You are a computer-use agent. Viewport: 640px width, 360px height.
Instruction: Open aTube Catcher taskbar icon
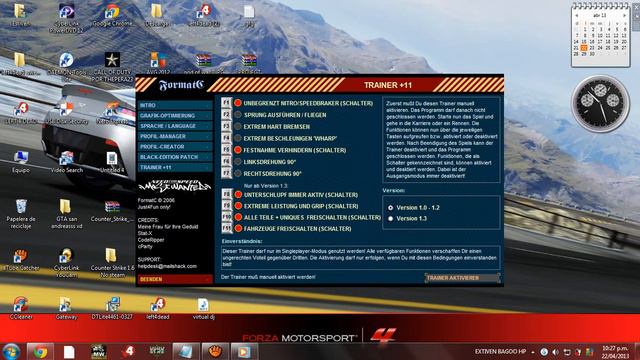click(215, 351)
